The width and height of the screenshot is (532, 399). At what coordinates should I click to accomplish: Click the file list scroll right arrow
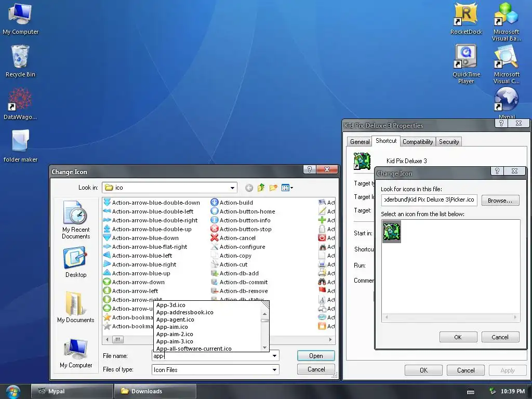(x=330, y=339)
